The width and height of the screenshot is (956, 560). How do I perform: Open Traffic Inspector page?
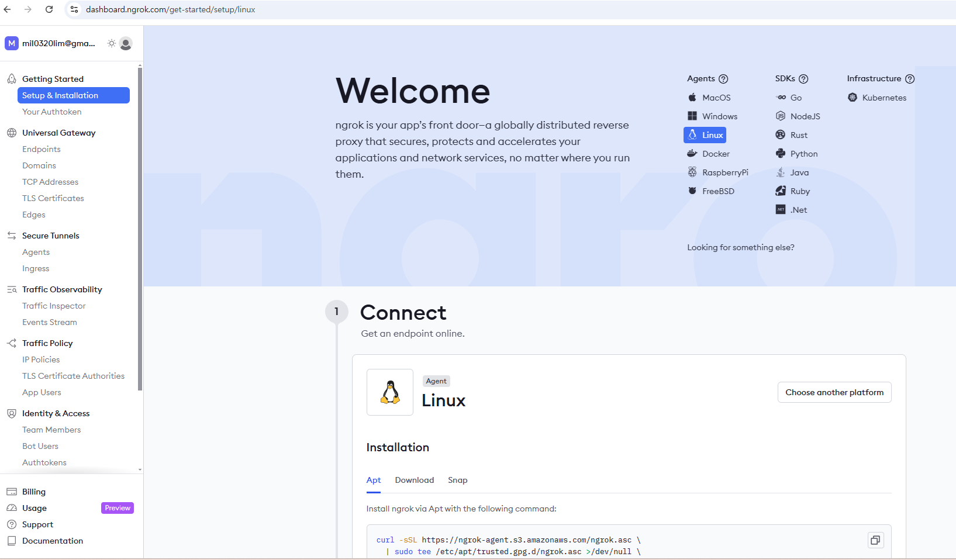point(54,306)
